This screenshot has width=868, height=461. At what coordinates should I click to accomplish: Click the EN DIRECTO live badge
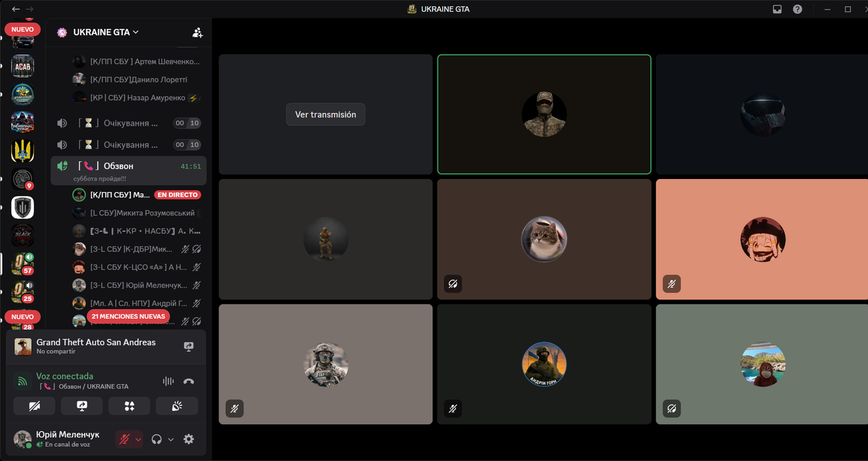click(178, 195)
